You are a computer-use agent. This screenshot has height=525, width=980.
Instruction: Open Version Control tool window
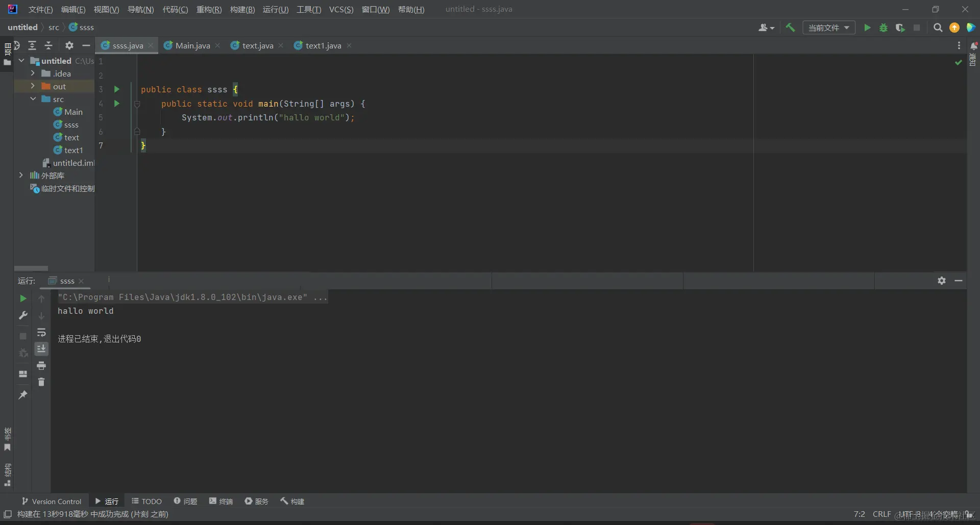tap(51, 501)
